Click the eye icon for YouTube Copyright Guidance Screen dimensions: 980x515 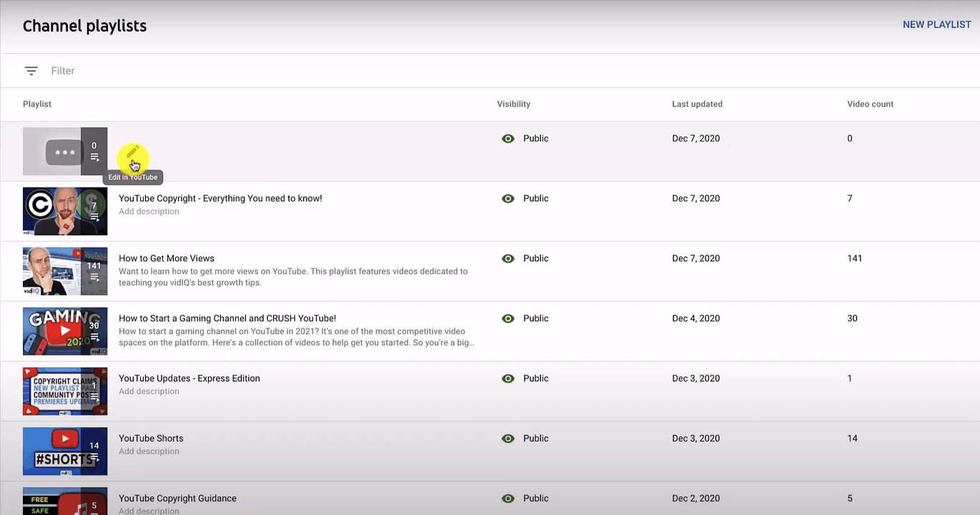[x=508, y=499]
